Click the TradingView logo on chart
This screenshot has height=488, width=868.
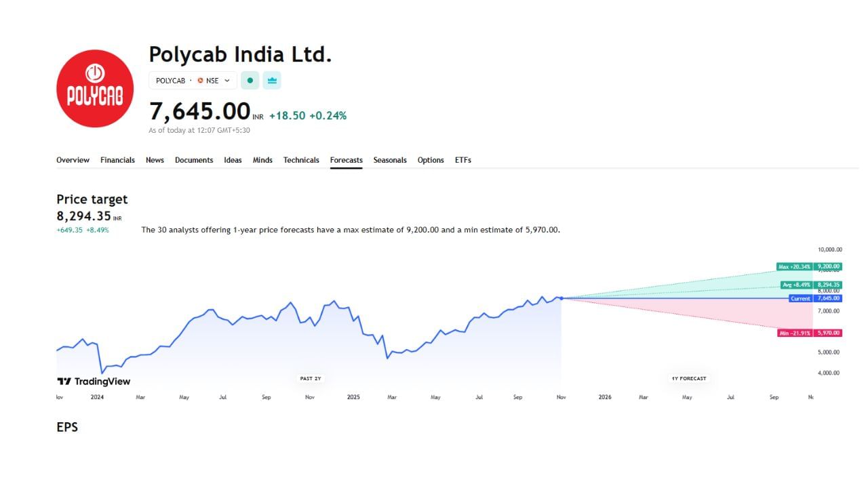(x=94, y=382)
